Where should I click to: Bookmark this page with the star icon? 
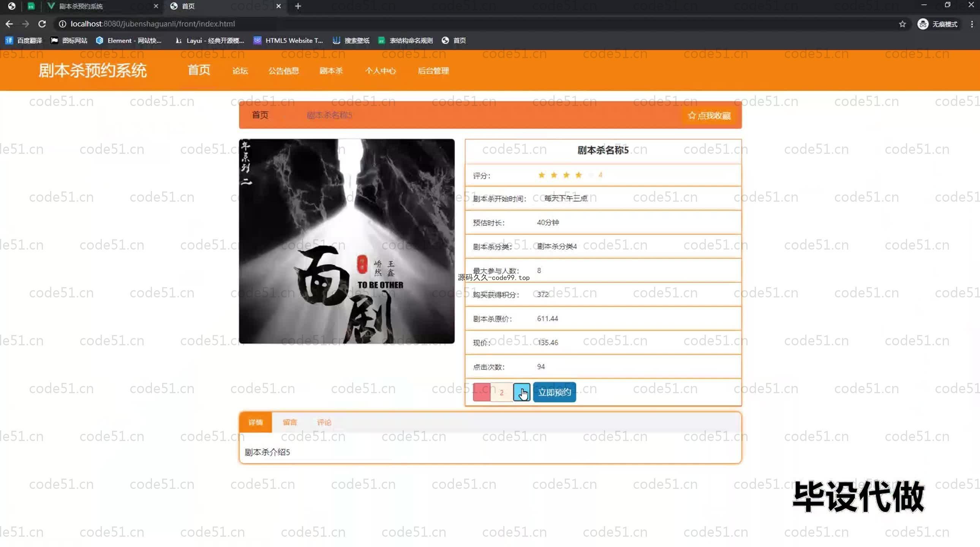pos(903,24)
